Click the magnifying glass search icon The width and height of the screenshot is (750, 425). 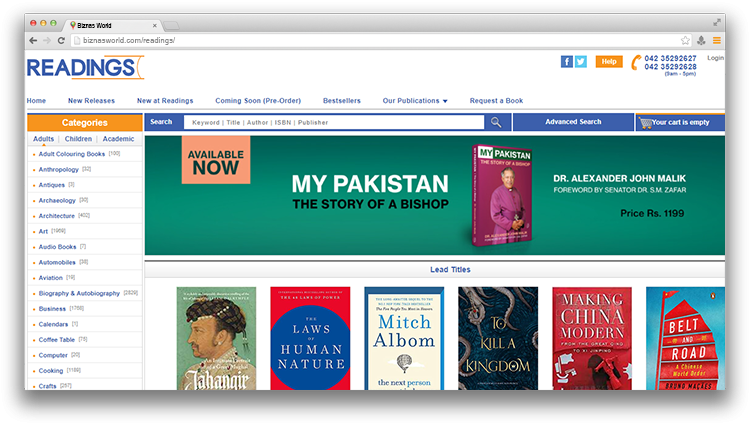pyautogui.click(x=495, y=122)
